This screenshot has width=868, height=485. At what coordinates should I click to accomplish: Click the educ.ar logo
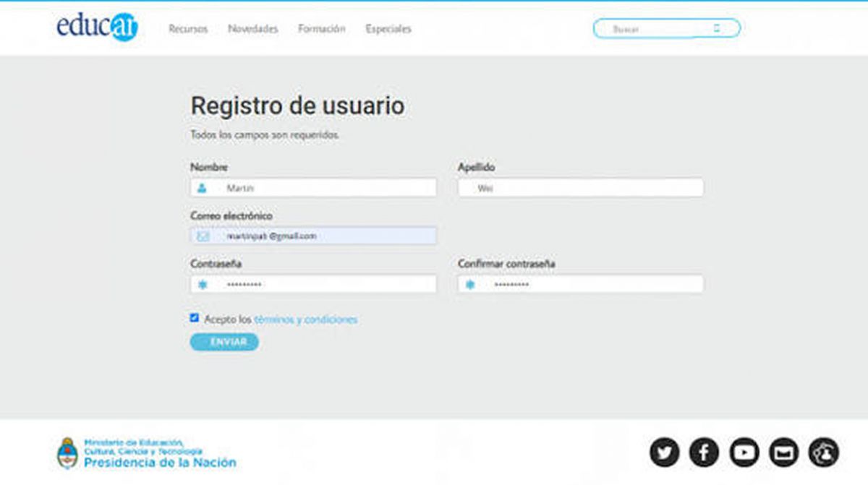tap(97, 27)
